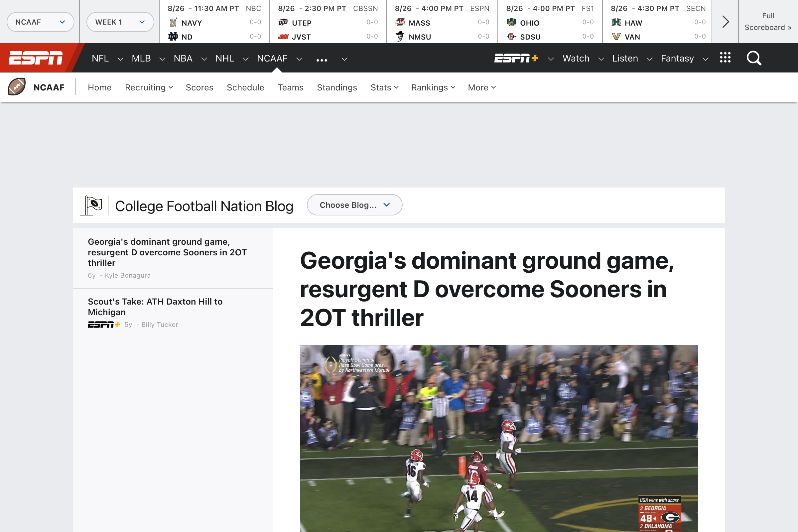The width and height of the screenshot is (798, 532).
Task: Click the ESPN+ logo in navbar
Action: click(516, 59)
